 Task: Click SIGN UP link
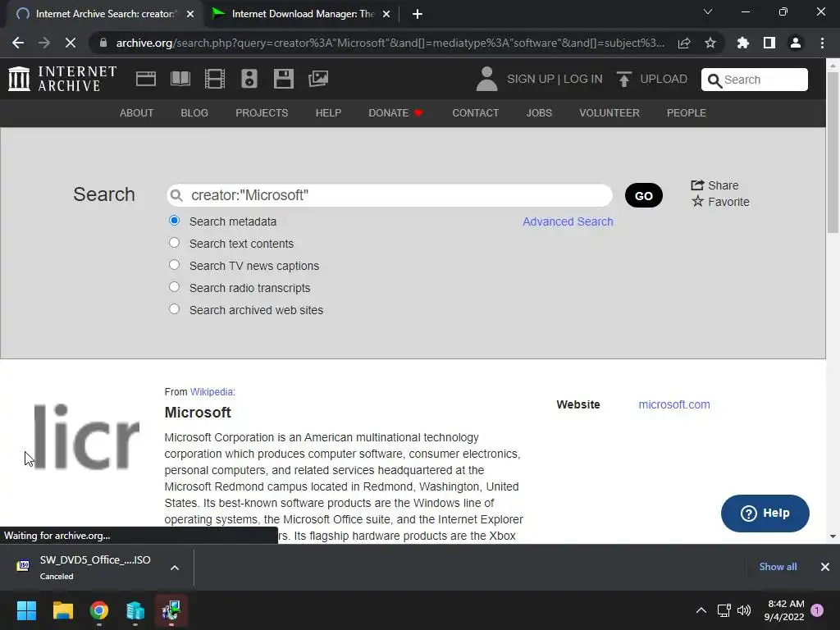(x=531, y=80)
